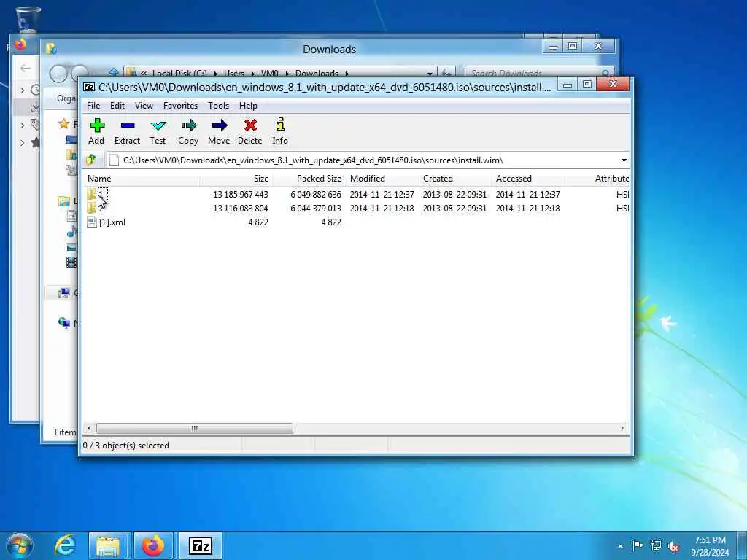
Task: Show hidden tray icons arrow
Action: (x=620, y=546)
